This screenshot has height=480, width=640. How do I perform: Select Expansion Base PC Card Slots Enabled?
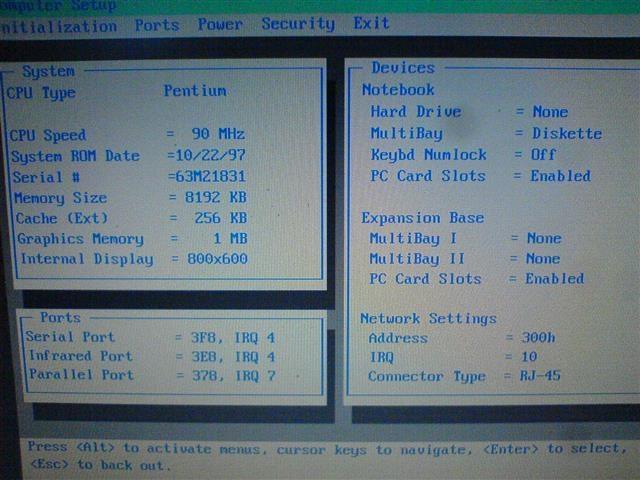[x=554, y=278]
